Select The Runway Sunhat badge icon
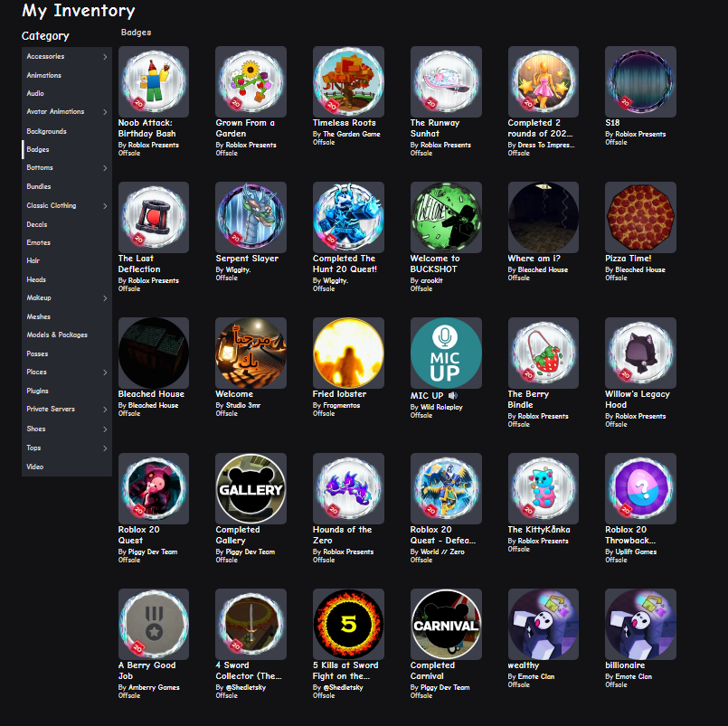The height and width of the screenshot is (726, 728). [x=446, y=81]
